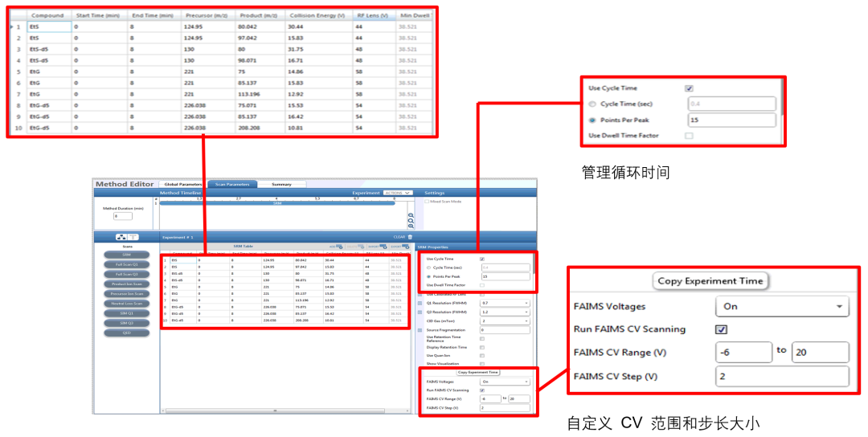Add a SIM Q1 scan
The image size is (868, 437).
(x=127, y=313)
